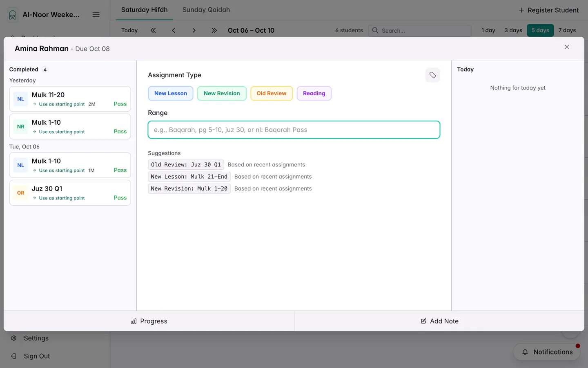
Task: Toggle the sidebar hamburger menu
Action: pyautogui.click(x=96, y=15)
